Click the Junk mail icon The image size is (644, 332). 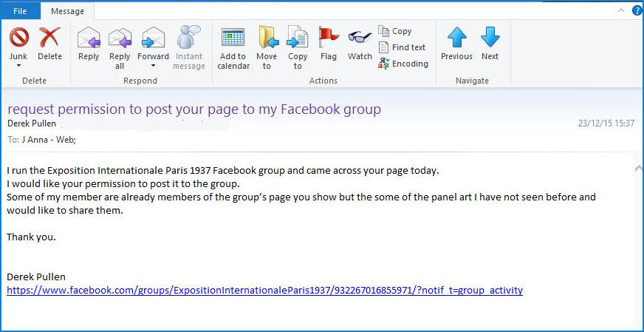click(x=18, y=38)
